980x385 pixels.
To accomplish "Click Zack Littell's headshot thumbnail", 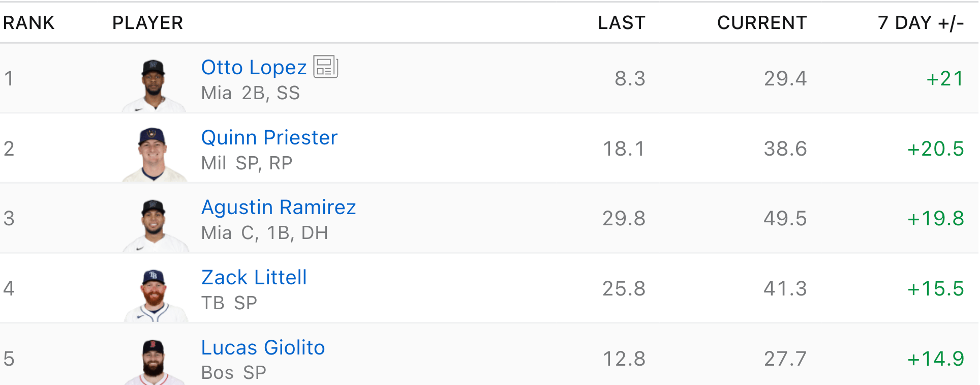I will (x=155, y=295).
